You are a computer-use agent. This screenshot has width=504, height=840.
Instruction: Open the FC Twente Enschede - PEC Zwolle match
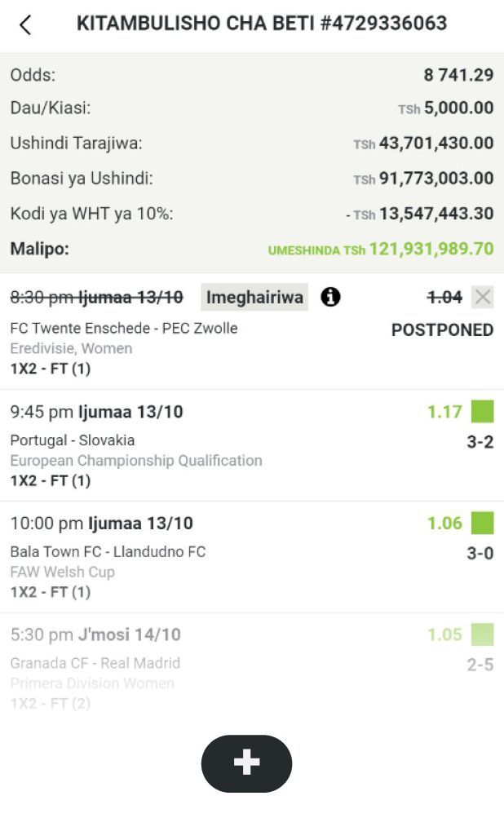click(124, 329)
